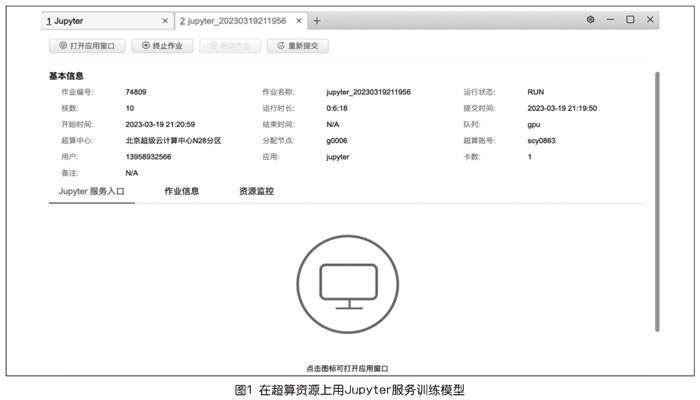Add a new tab with plus icon
This screenshot has height=400, width=700.
(x=317, y=20)
